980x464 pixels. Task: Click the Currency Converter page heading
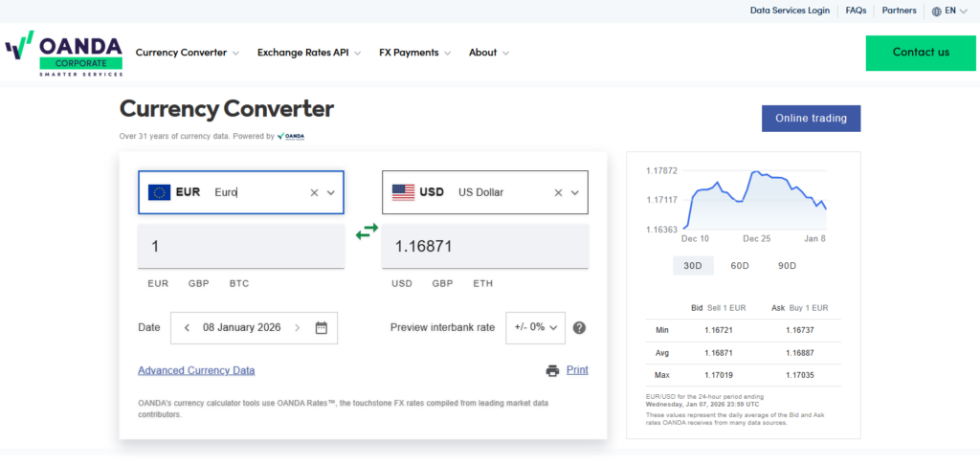click(227, 109)
